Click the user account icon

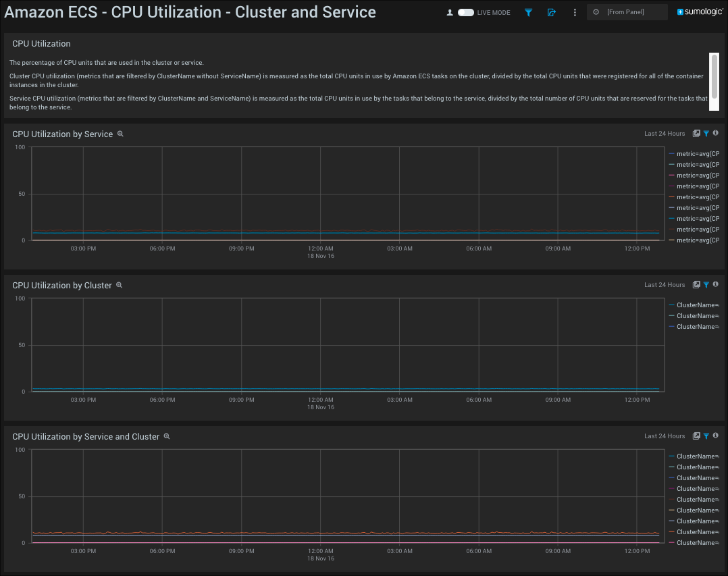click(449, 12)
